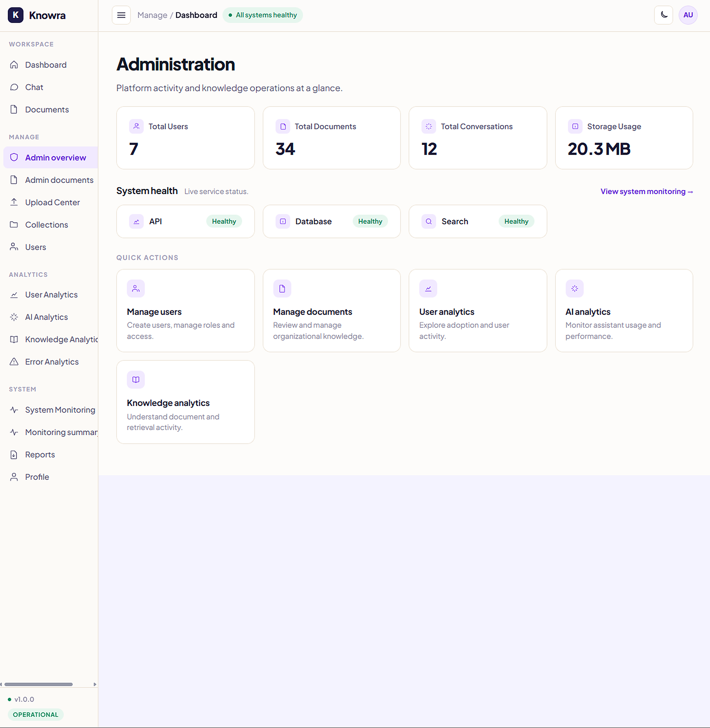Viewport: 710px width, 728px height.
Task: Click the Healthy badge on the API card
Action: tap(224, 221)
